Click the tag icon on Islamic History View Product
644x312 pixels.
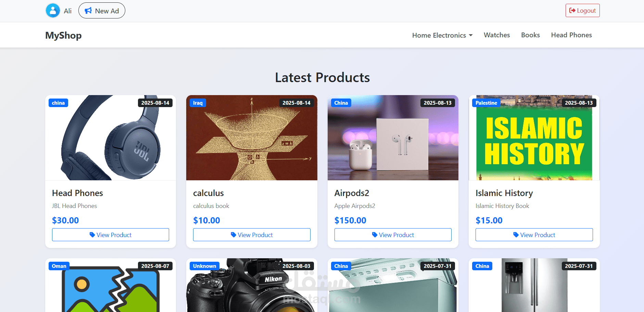(516, 235)
